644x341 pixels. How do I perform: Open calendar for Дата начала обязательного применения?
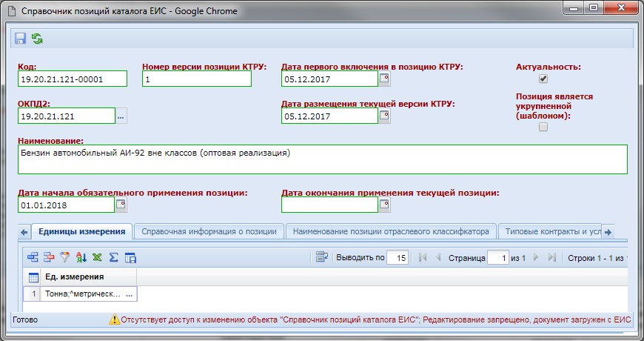(x=121, y=205)
